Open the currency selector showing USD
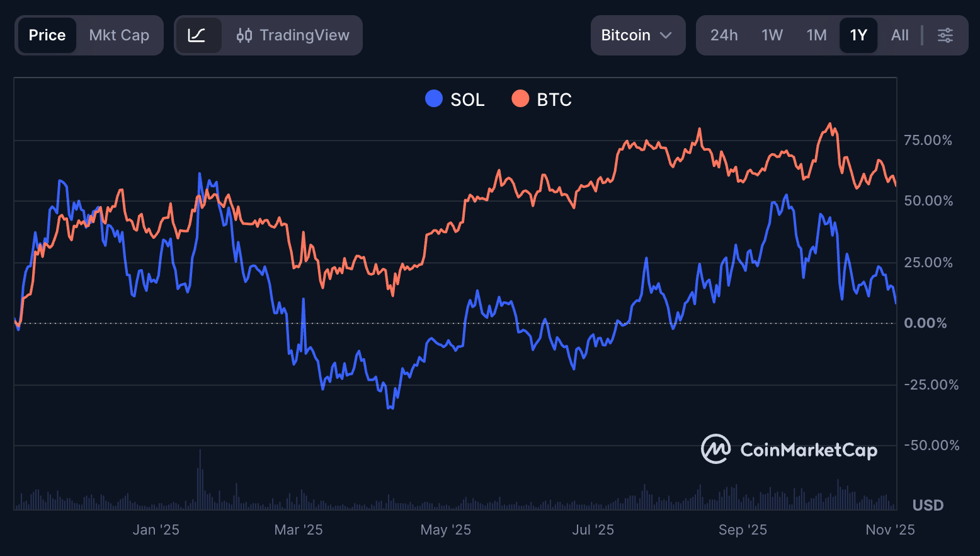 click(x=928, y=505)
